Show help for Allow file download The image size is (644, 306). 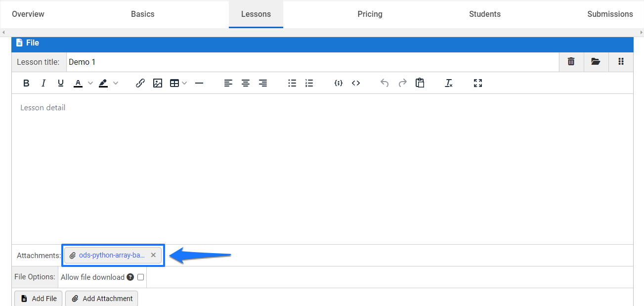[130, 277]
